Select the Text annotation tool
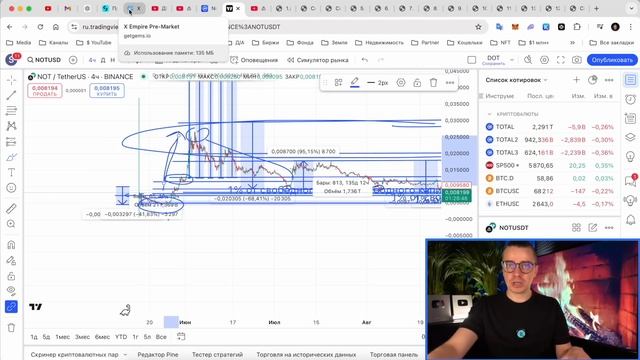This screenshot has width=640, height=360. click(11, 172)
